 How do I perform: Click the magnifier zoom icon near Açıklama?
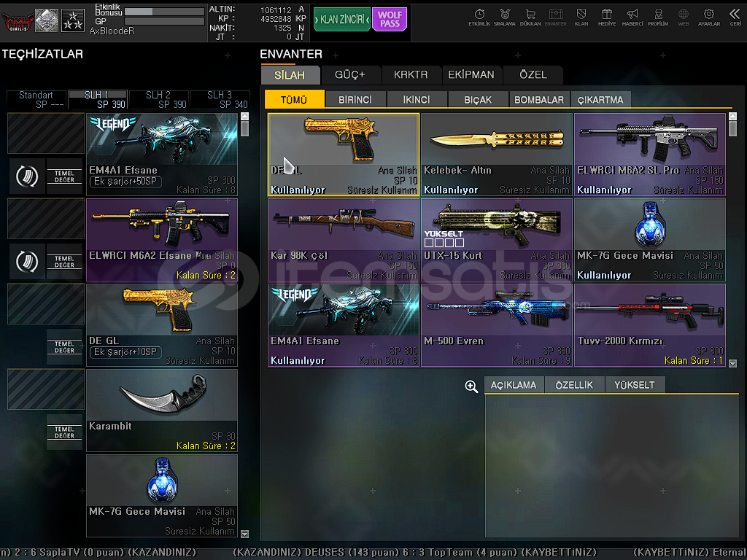[471, 386]
